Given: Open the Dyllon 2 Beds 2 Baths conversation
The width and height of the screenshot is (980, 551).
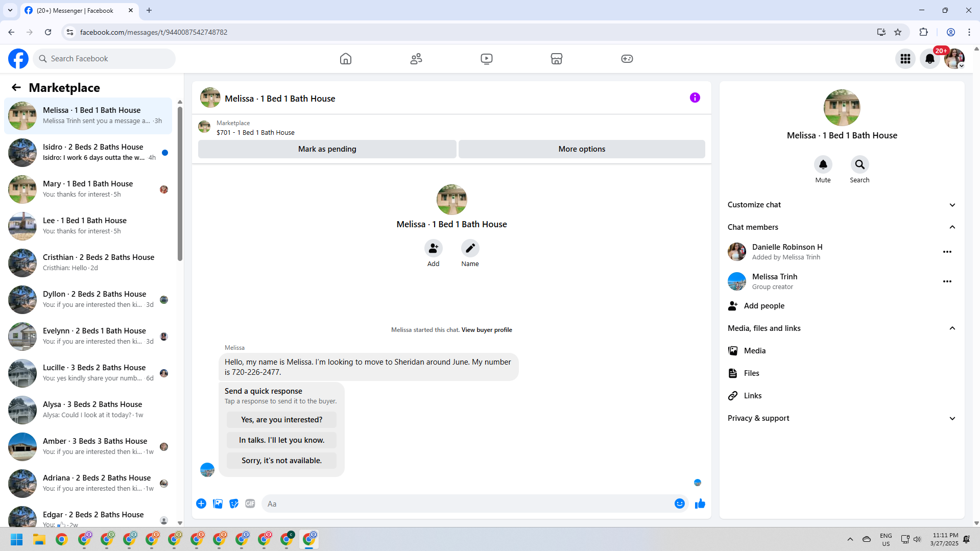Looking at the screenshot, I should (88, 299).
